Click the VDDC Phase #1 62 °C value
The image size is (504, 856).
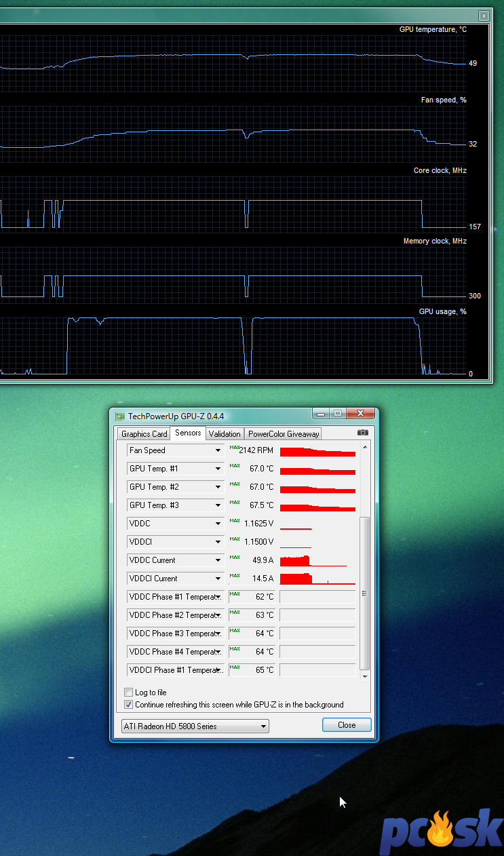[265, 597]
